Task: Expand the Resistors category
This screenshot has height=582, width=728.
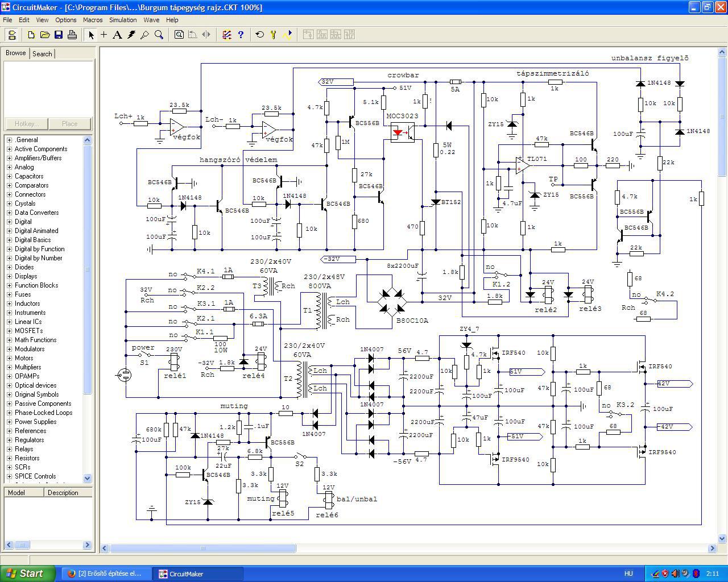Action: 9,458
